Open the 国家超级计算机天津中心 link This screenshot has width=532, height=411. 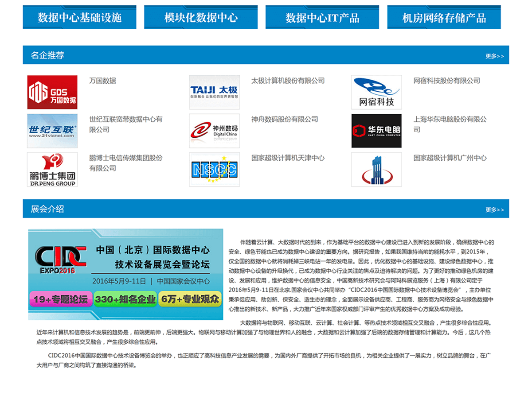coord(288,158)
